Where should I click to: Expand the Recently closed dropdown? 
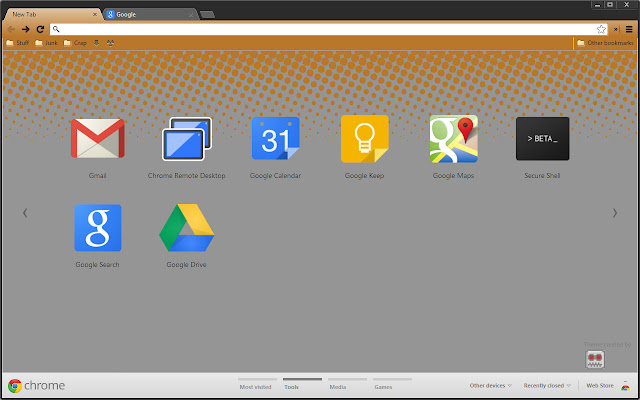coord(547,386)
